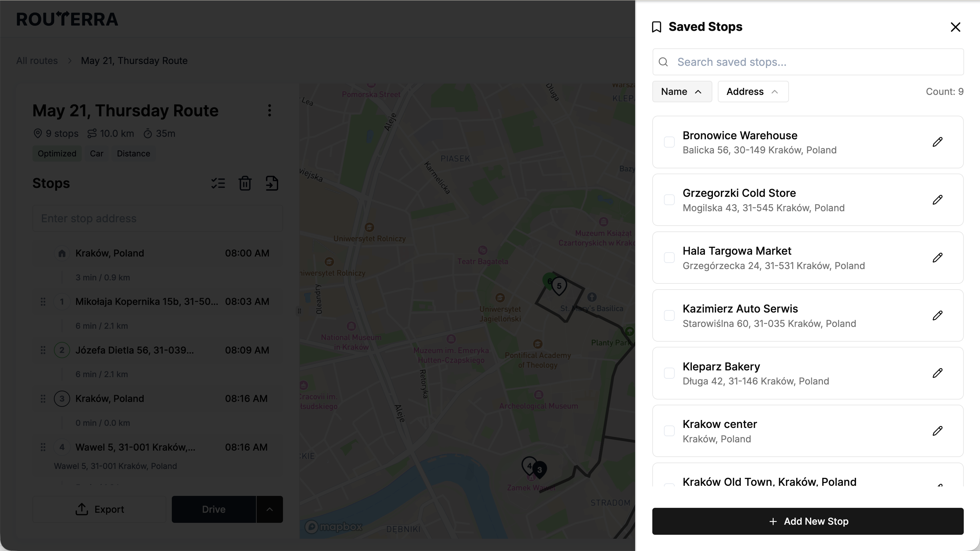Go to All routes breadcrumb
Image resolution: width=980 pixels, height=551 pixels.
[x=37, y=61]
